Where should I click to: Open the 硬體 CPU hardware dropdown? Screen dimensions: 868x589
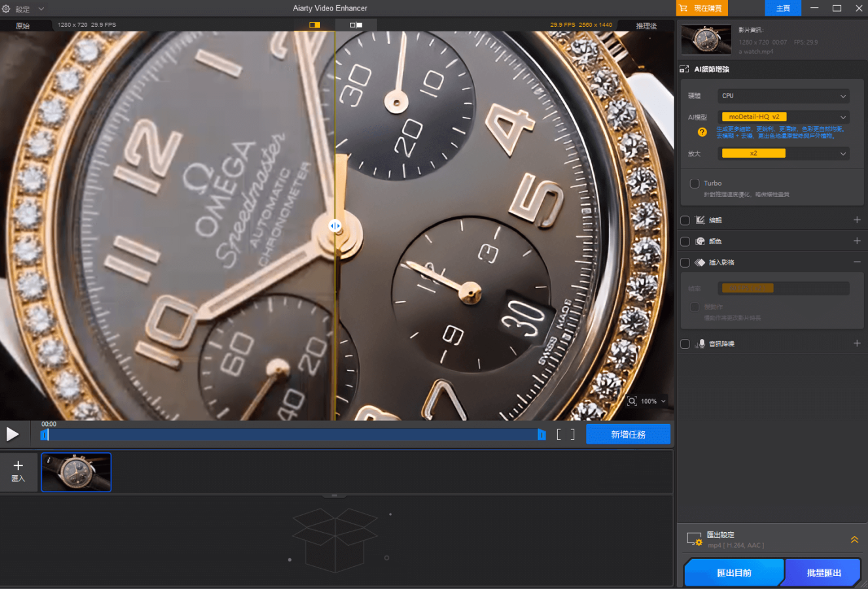[x=784, y=96]
